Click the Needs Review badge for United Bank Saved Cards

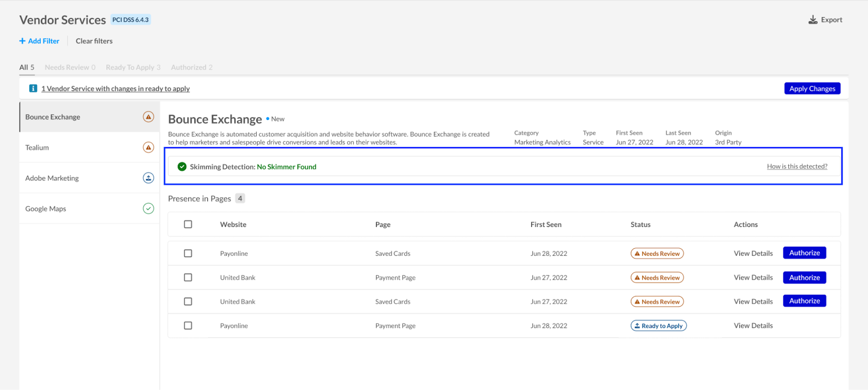tap(657, 302)
